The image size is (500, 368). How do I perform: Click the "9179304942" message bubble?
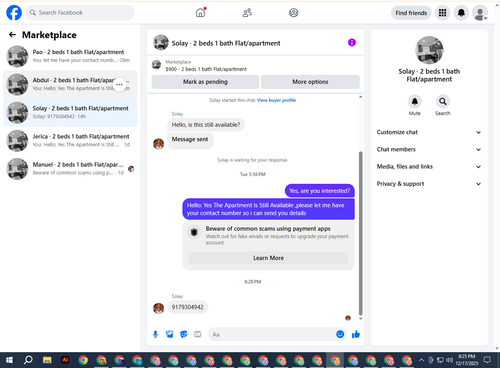coord(187,307)
